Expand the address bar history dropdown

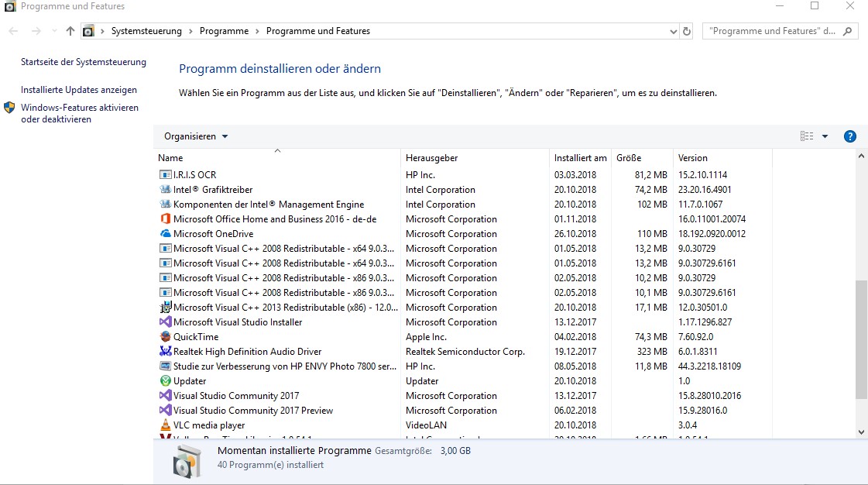[673, 31]
